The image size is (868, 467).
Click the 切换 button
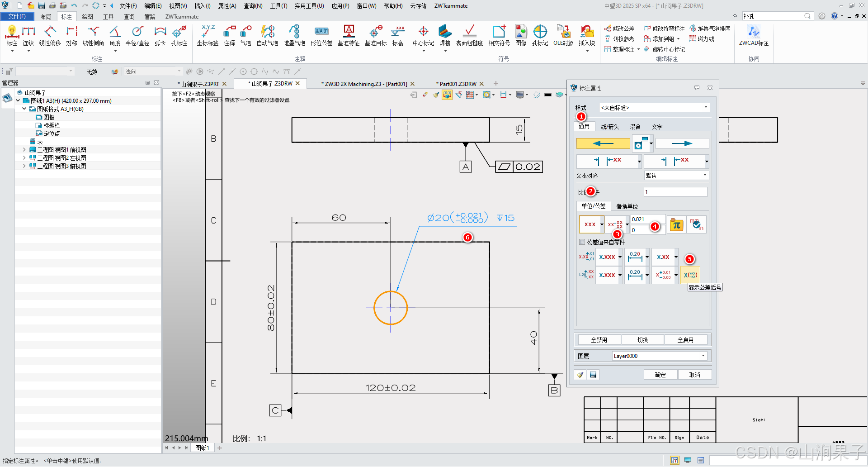[x=642, y=340]
